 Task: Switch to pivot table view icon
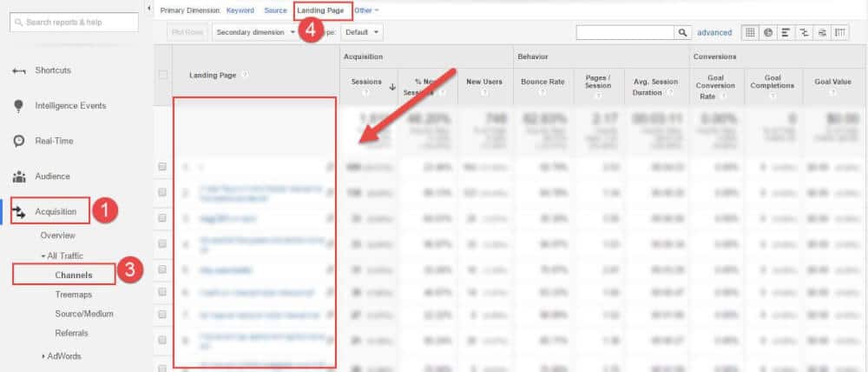(x=839, y=32)
